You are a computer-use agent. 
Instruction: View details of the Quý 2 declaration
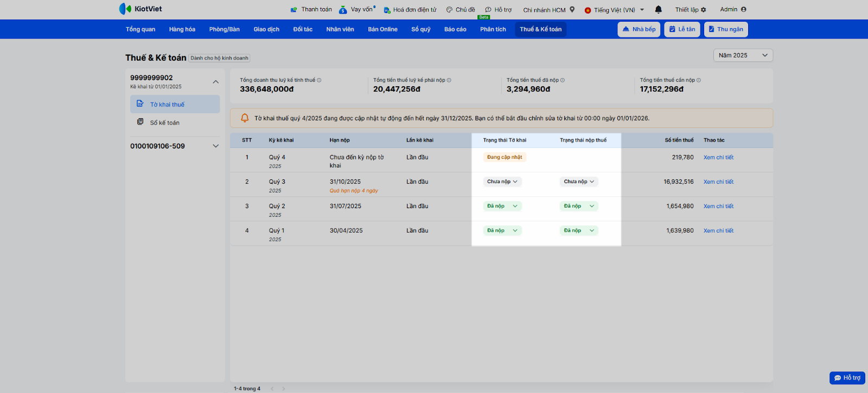[718, 206]
